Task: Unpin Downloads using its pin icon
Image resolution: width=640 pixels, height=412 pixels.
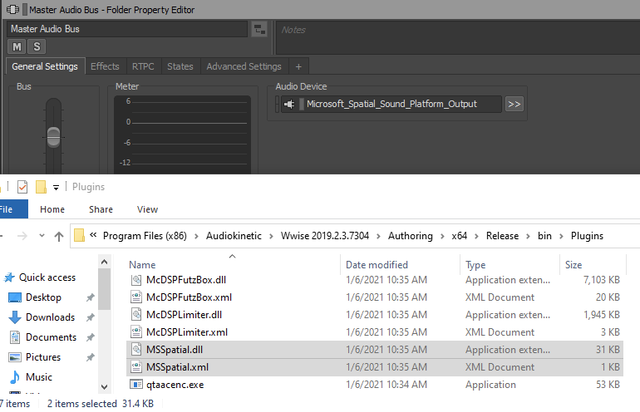Action: click(90, 317)
